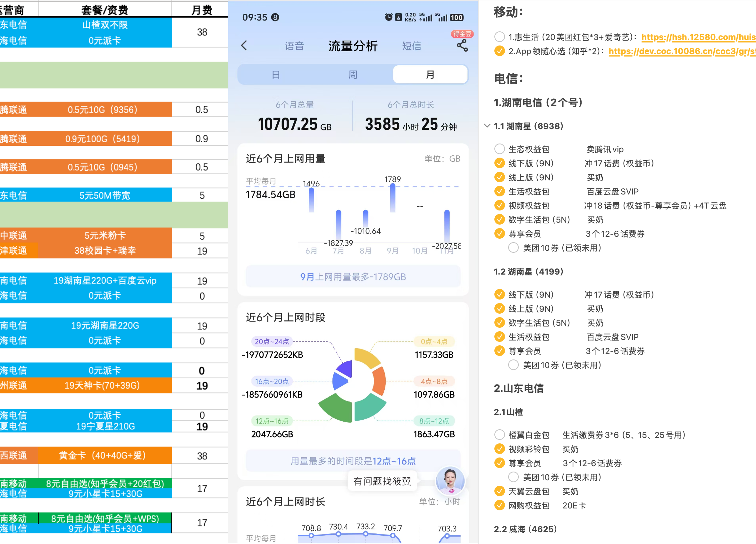Click the 2.山东电信 heading
The width and height of the screenshot is (756, 544).
point(519,388)
